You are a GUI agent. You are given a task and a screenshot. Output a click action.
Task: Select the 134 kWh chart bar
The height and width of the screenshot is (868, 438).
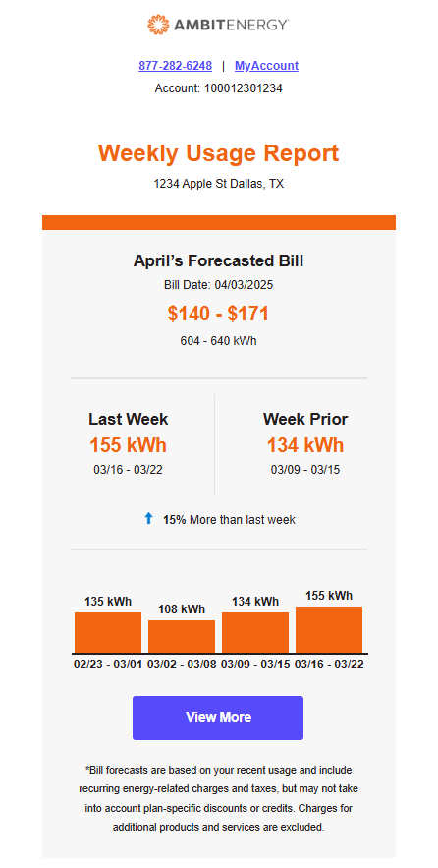pos(255,633)
